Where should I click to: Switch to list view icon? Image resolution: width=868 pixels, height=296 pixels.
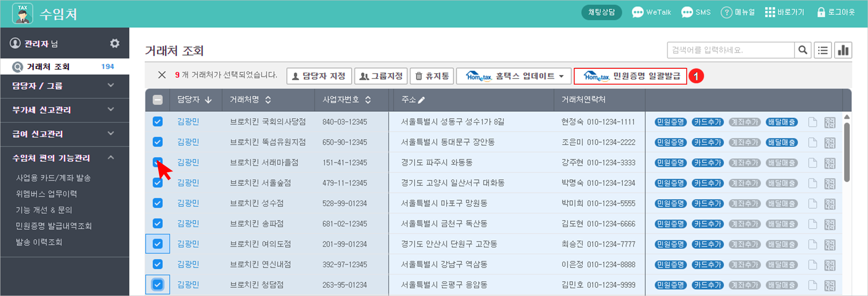click(823, 50)
